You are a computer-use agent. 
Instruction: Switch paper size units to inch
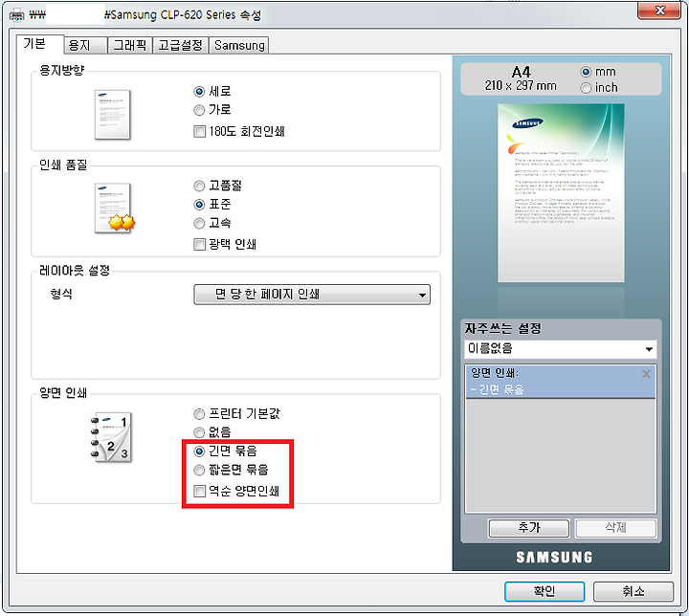[x=599, y=88]
